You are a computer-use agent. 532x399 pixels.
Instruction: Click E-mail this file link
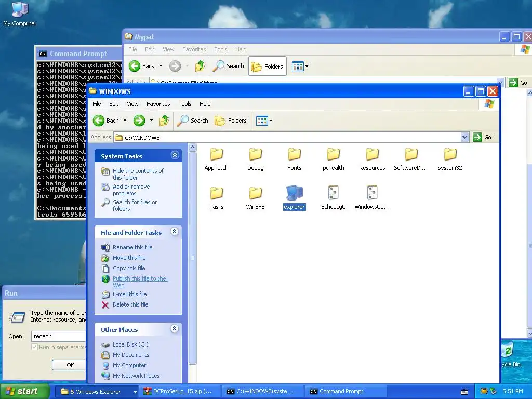coord(129,294)
